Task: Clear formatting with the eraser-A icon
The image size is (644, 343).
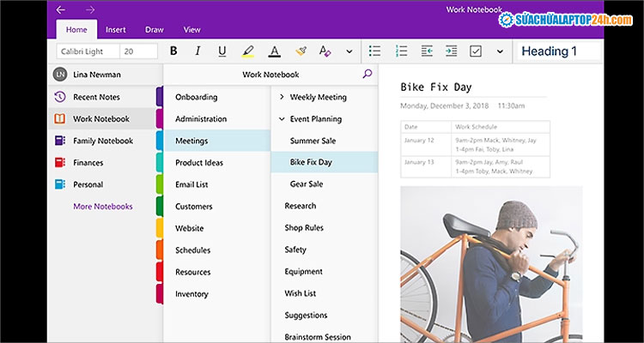Action: click(x=325, y=51)
